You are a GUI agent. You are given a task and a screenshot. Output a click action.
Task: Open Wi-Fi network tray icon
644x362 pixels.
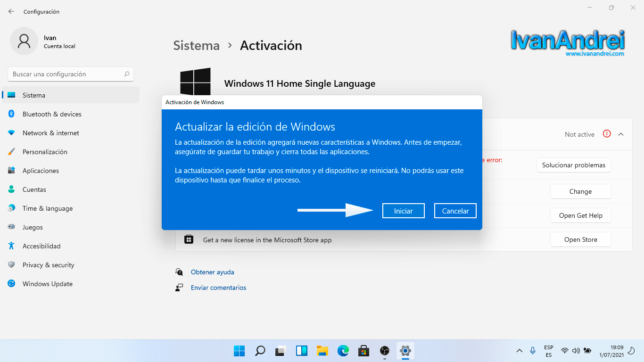point(565,351)
